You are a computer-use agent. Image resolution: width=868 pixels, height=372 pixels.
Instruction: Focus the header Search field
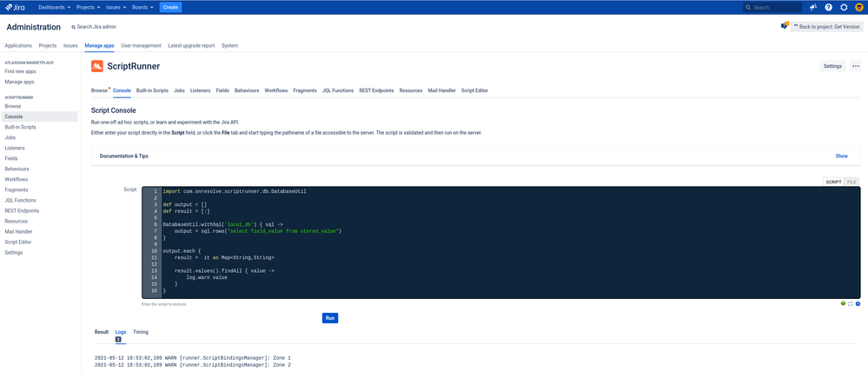coord(772,8)
